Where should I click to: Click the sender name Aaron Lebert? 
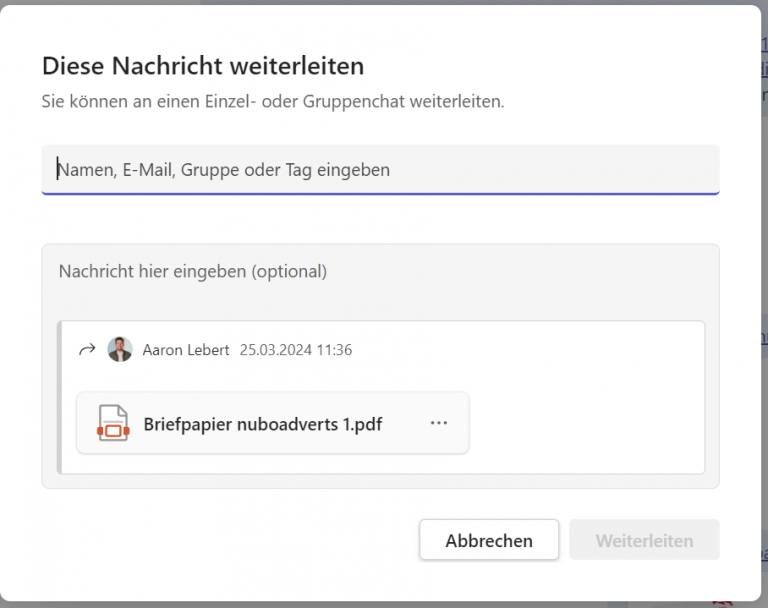(186, 350)
